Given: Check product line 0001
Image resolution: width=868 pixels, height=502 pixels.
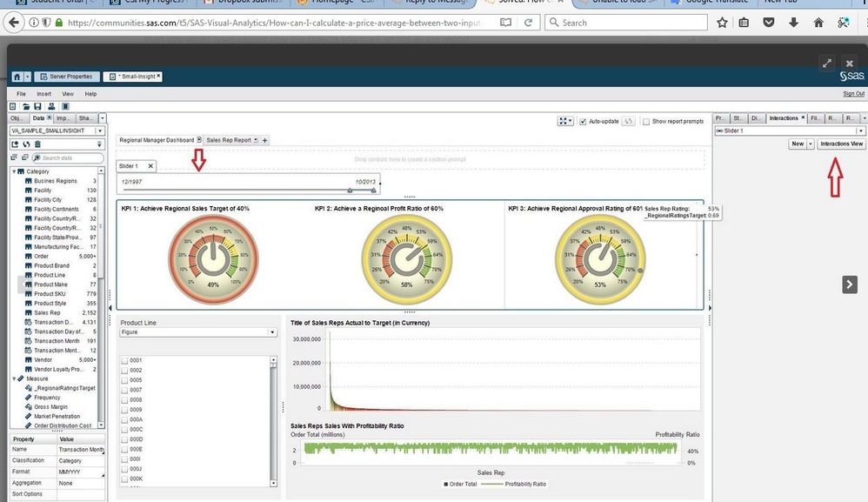Looking at the screenshot, I should tap(124, 360).
